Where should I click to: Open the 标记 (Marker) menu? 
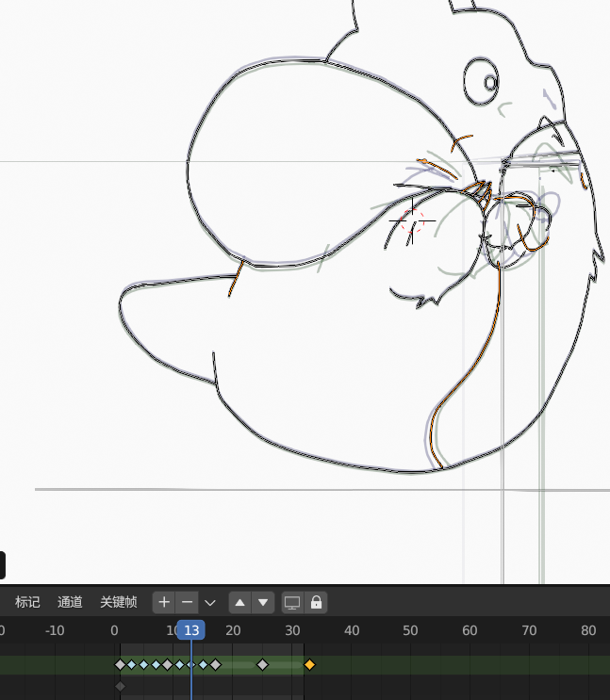click(x=27, y=602)
